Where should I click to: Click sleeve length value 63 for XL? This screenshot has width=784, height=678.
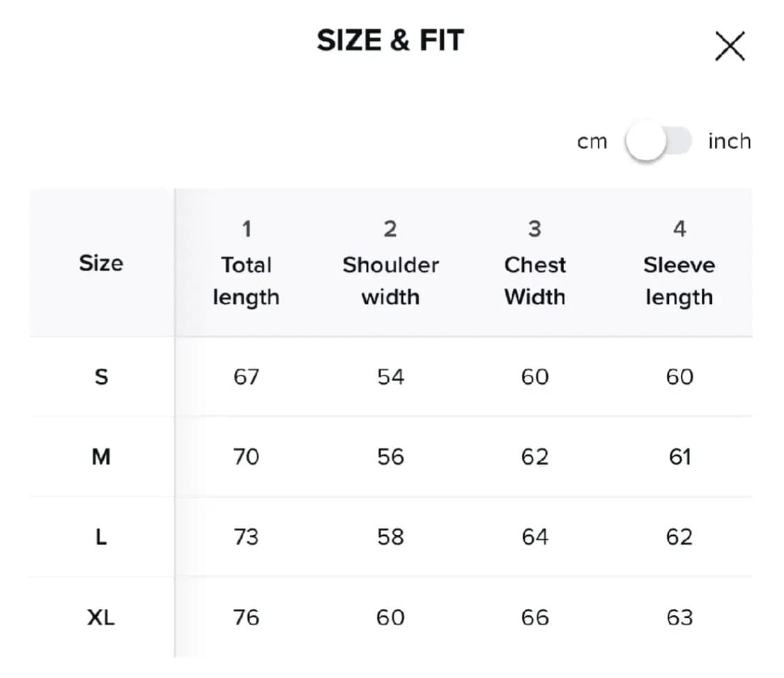pyautogui.click(x=679, y=617)
